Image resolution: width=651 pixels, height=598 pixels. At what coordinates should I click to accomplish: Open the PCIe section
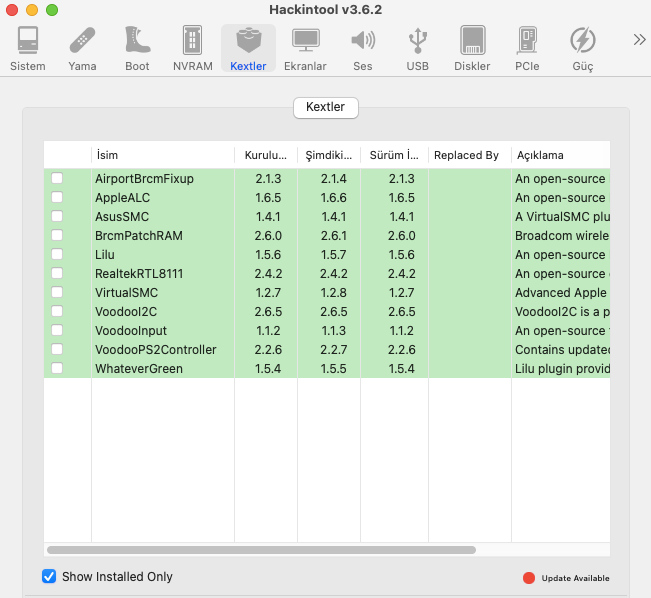tap(527, 48)
